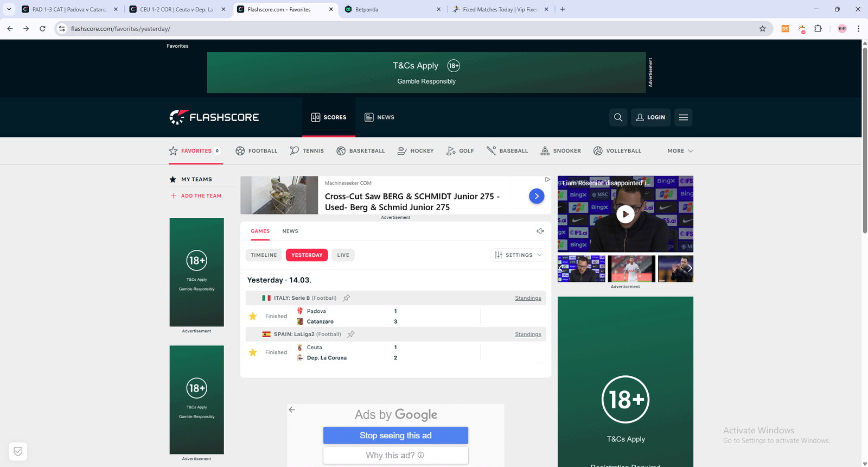Click Add the Team

pyautogui.click(x=201, y=196)
